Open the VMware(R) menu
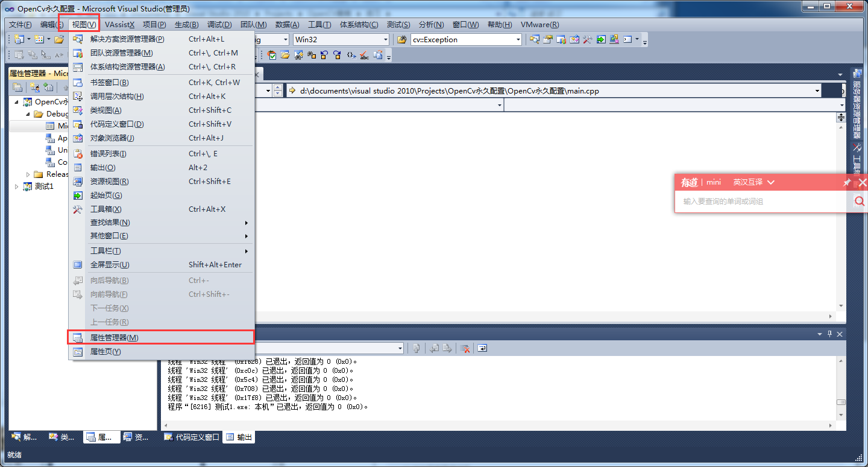 point(539,25)
